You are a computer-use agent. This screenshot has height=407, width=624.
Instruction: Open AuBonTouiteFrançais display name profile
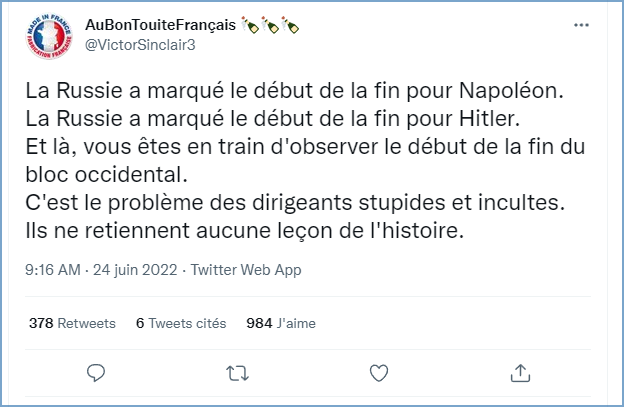[x=160, y=25]
